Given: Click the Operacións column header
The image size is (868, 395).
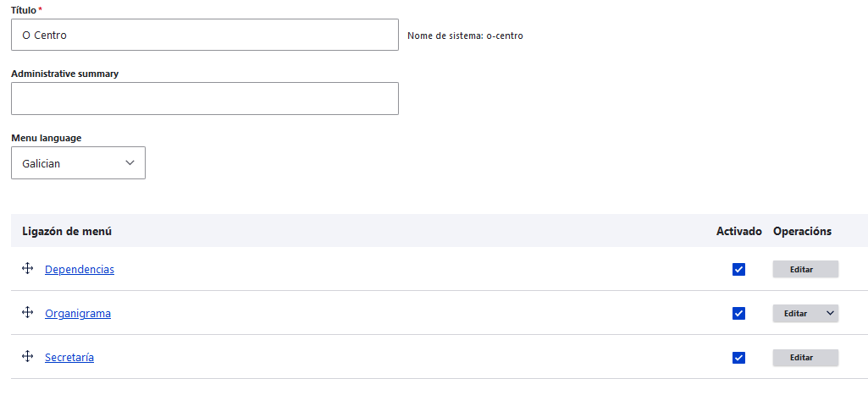Looking at the screenshot, I should (x=802, y=231).
